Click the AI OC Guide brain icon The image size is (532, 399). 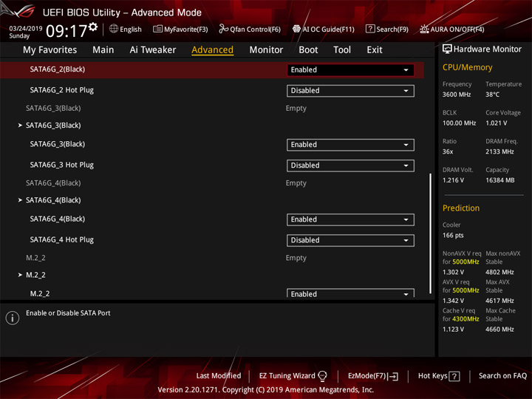click(296, 29)
